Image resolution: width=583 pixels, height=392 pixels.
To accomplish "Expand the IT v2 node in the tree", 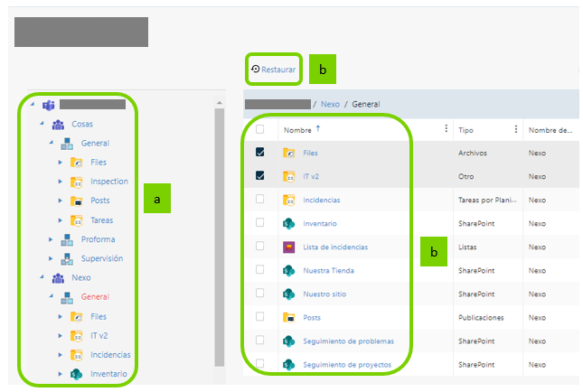I will pyautogui.click(x=61, y=335).
